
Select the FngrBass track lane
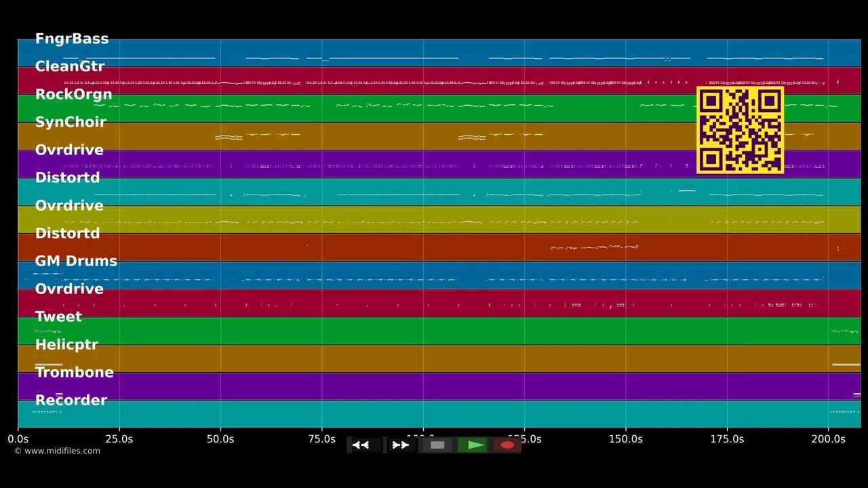tap(439, 53)
